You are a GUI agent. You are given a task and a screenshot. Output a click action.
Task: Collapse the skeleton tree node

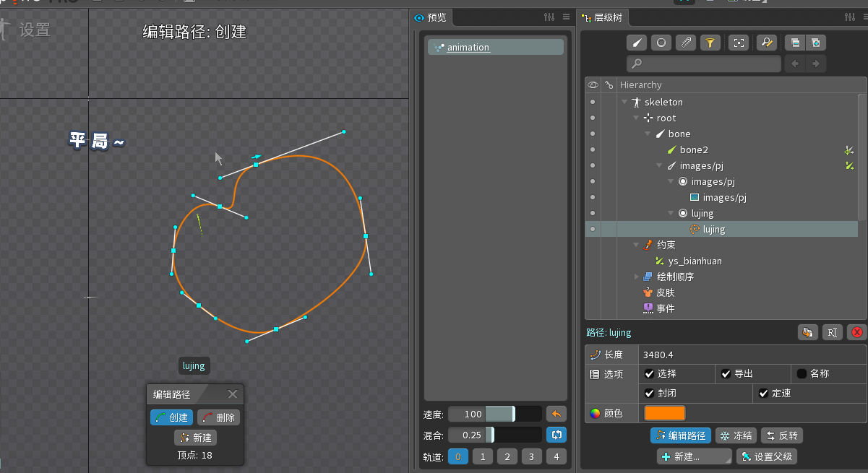[x=624, y=102]
